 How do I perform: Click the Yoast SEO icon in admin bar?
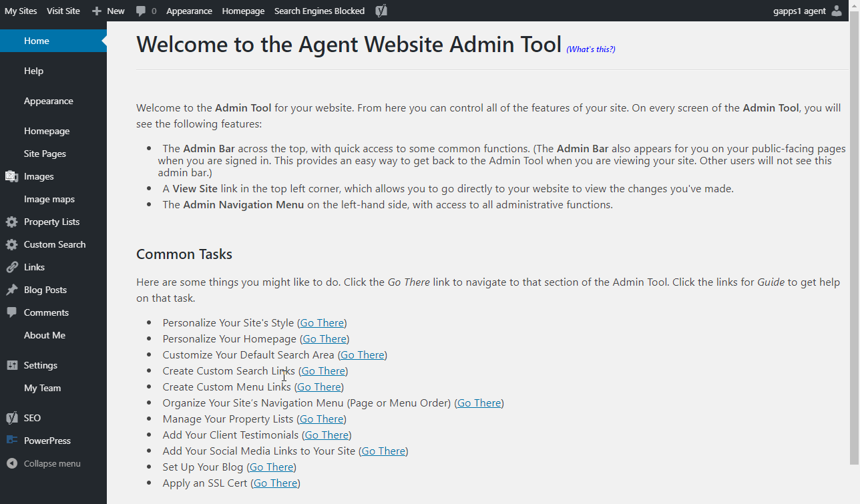click(381, 11)
